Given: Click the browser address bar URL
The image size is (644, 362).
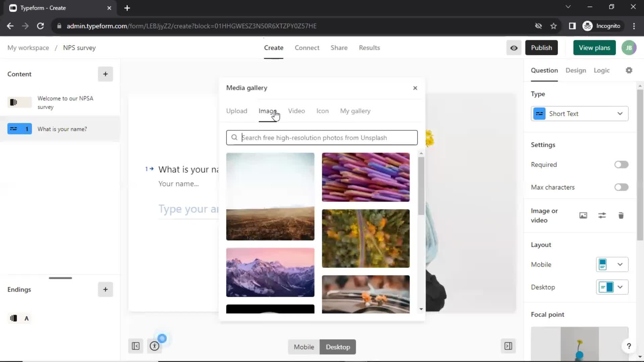Looking at the screenshot, I should pos(191,26).
